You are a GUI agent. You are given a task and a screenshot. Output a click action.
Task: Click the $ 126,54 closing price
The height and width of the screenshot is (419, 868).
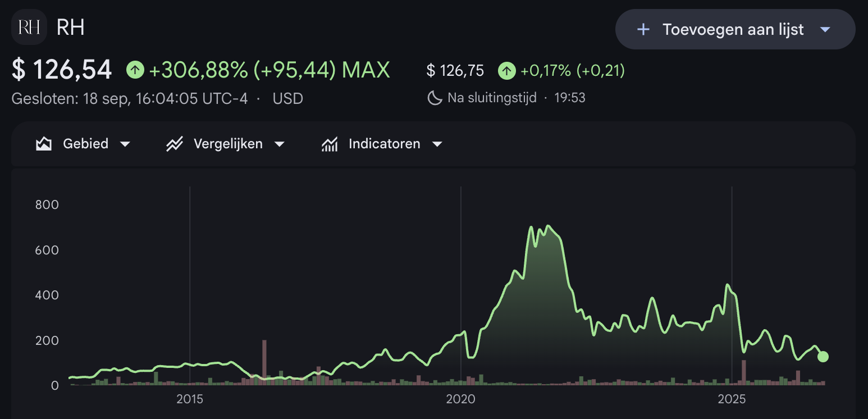(62, 70)
